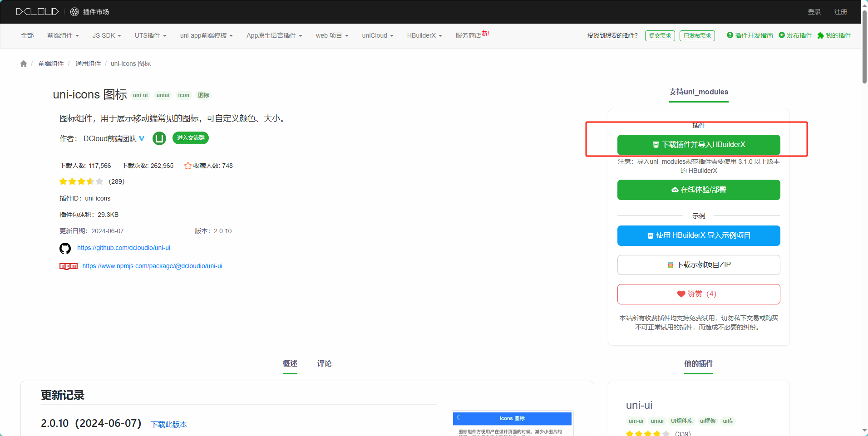Viewport: 868px width, 436px height.
Task: Click the ui库 tag in uni-ui card
Action: pos(728,421)
